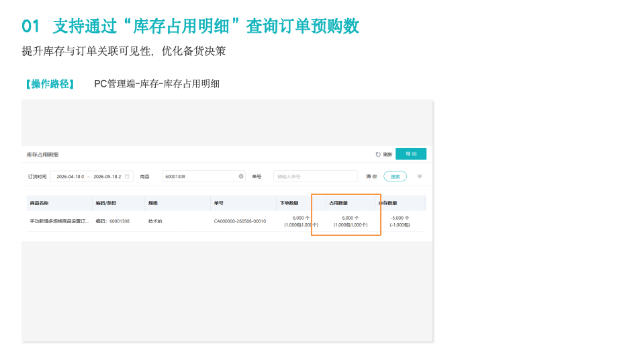Click the -5.000 个 stock quantity cell

point(400,218)
